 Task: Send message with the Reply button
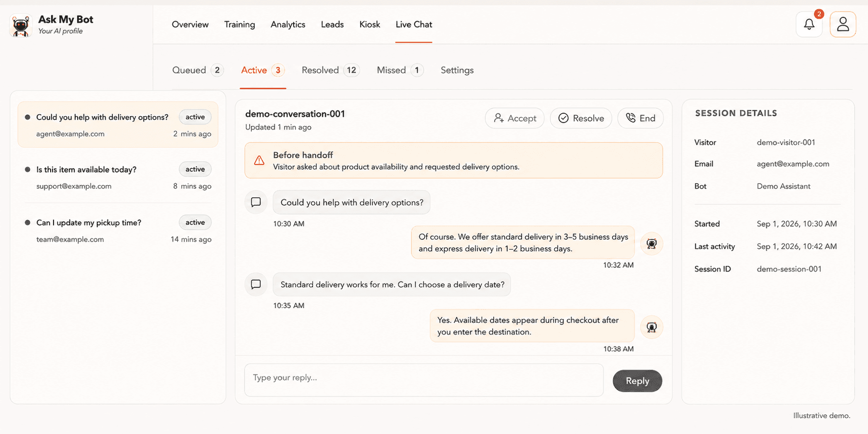point(637,381)
